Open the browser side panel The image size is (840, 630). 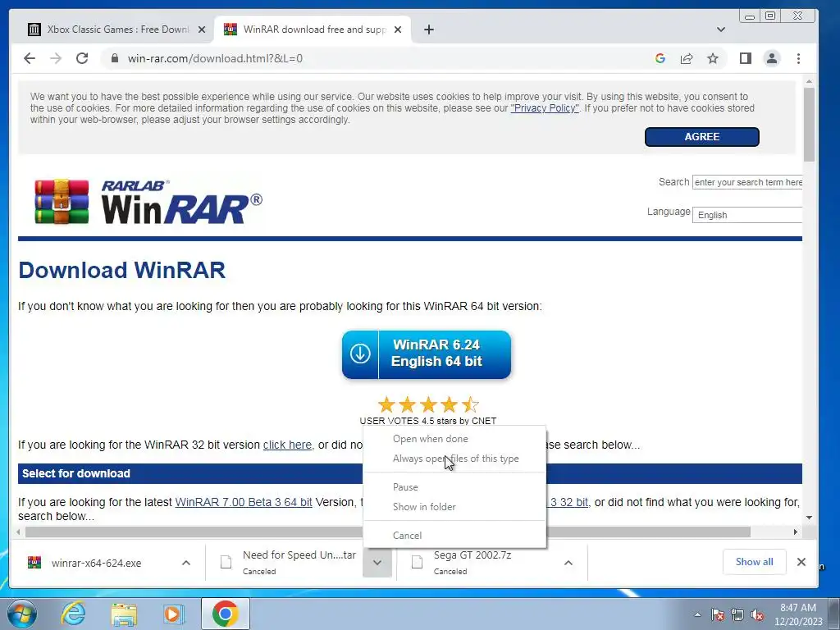click(745, 58)
